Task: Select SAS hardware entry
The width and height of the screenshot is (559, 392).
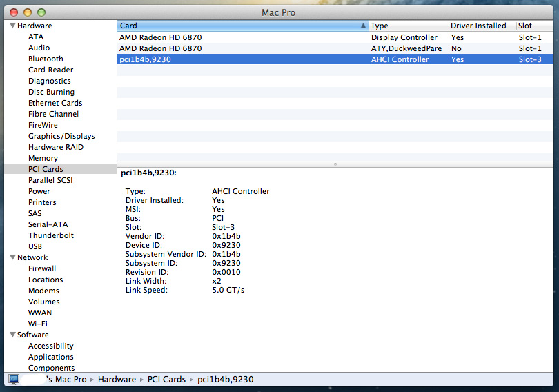Action: (35, 213)
